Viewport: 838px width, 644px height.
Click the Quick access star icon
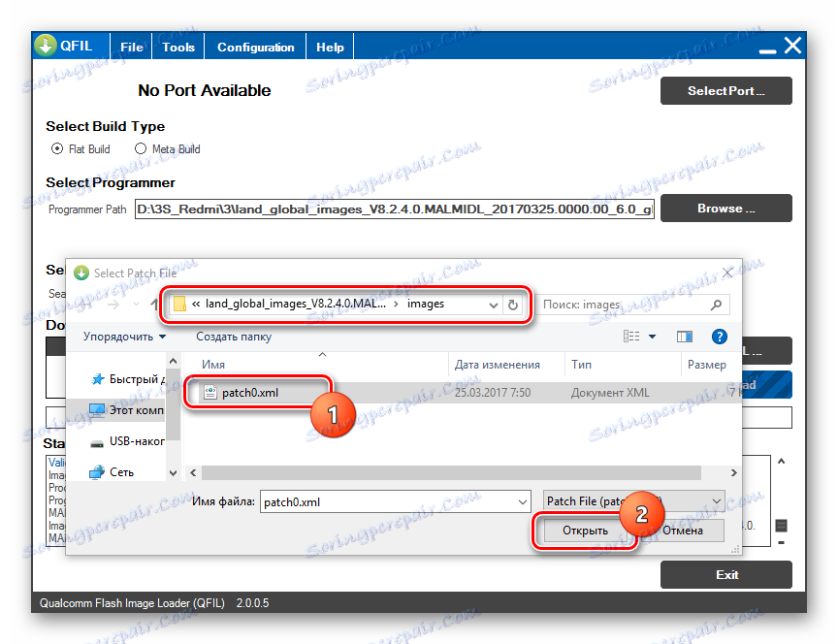pyautogui.click(x=98, y=379)
